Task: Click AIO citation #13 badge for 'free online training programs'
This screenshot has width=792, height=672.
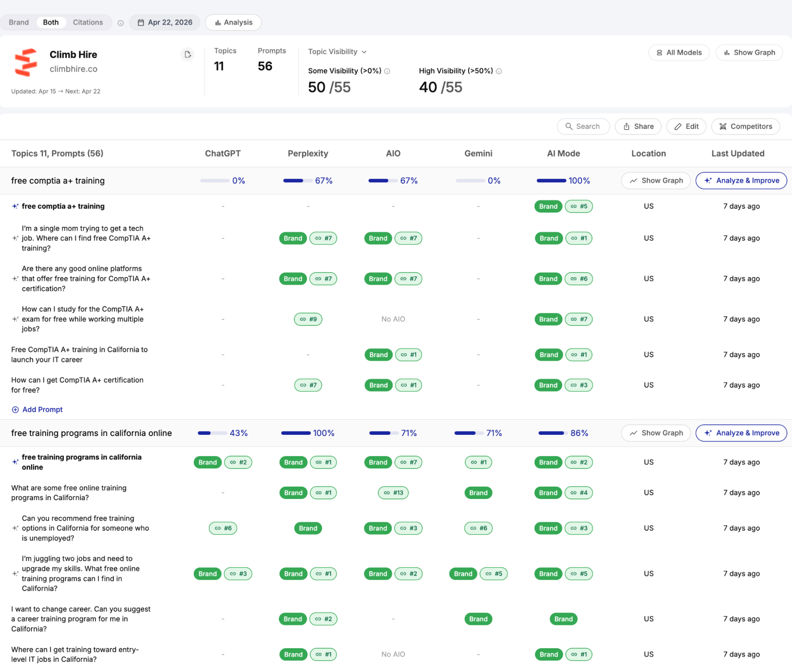Action: pyautogui.click(x=393, y=493)
